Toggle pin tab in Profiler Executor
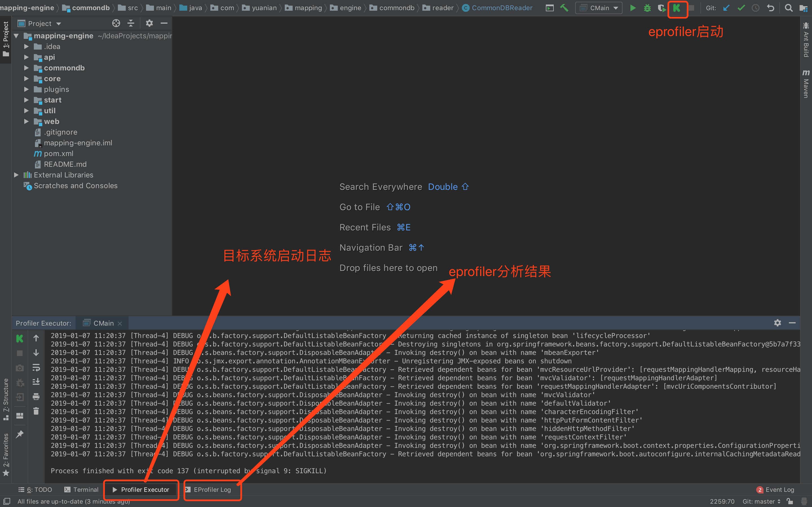 20,434
